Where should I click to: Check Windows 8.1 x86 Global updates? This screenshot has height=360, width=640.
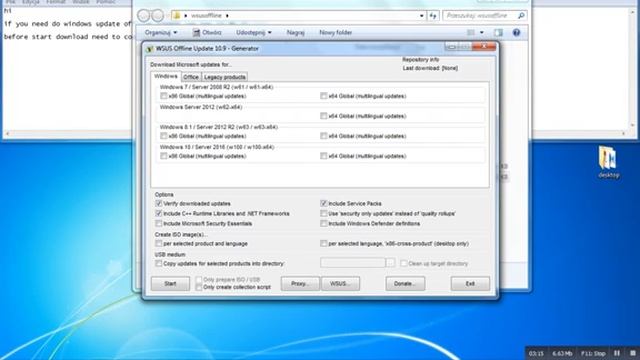(x=164, y=136)
